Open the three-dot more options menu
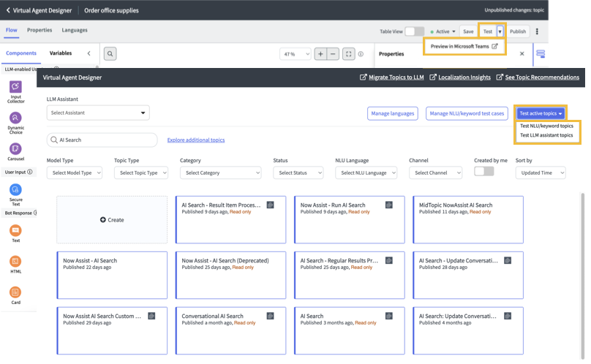 [x=537, y=31]
